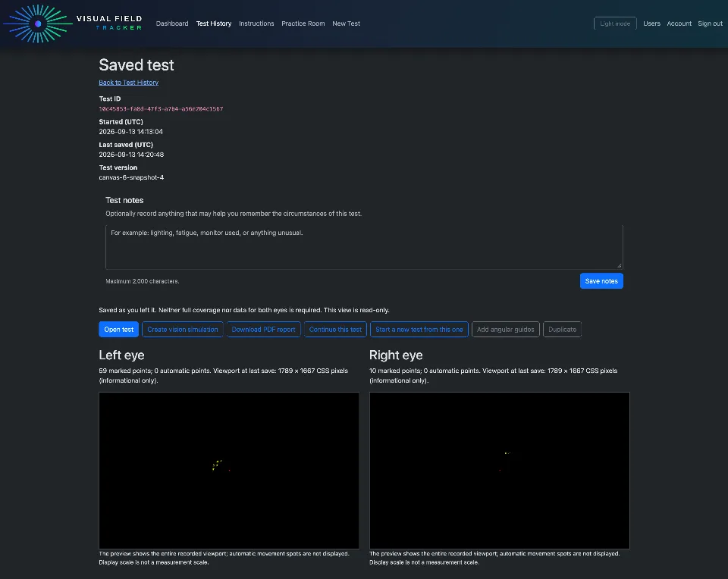Start a New Test from navbar
Image resolution: width=728 pixels, height=579 pixels.
click(x=346, y=23)
